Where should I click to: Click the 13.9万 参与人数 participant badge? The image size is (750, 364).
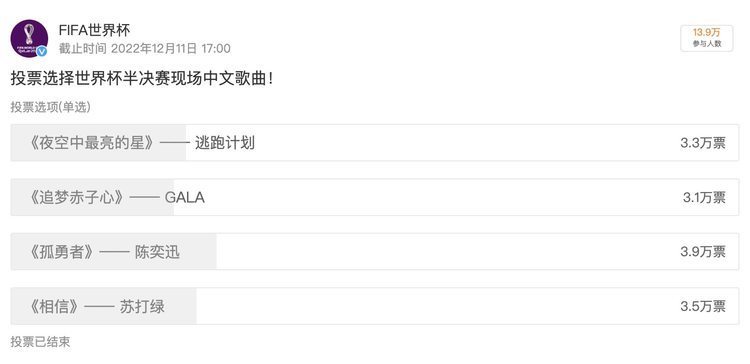pyautogui.click(x=706, y=38)
